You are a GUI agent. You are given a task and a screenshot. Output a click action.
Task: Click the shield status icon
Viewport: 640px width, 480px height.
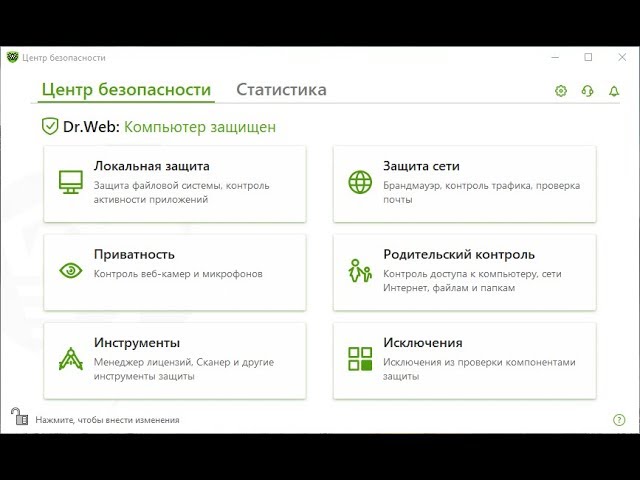coord(50,126)
